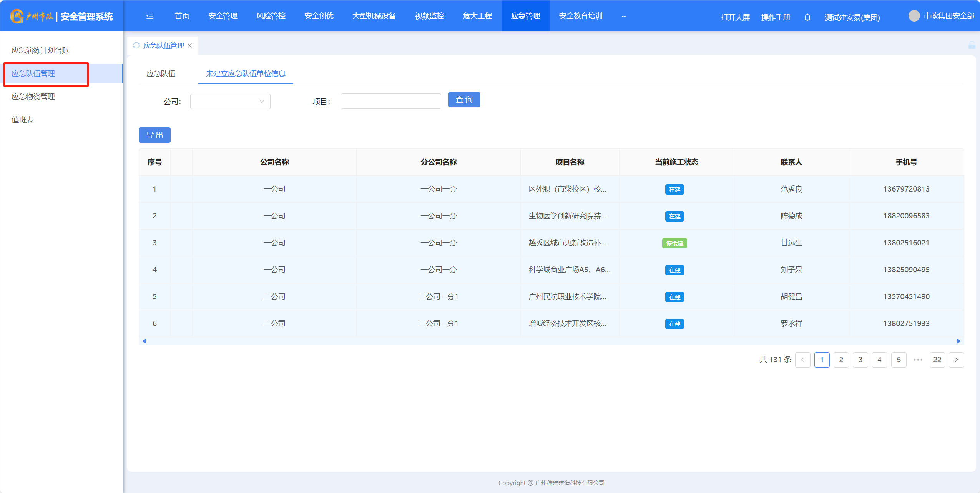Switch to the 应急队伍 tab
This screenshot has width=980, height=493.
161,73
